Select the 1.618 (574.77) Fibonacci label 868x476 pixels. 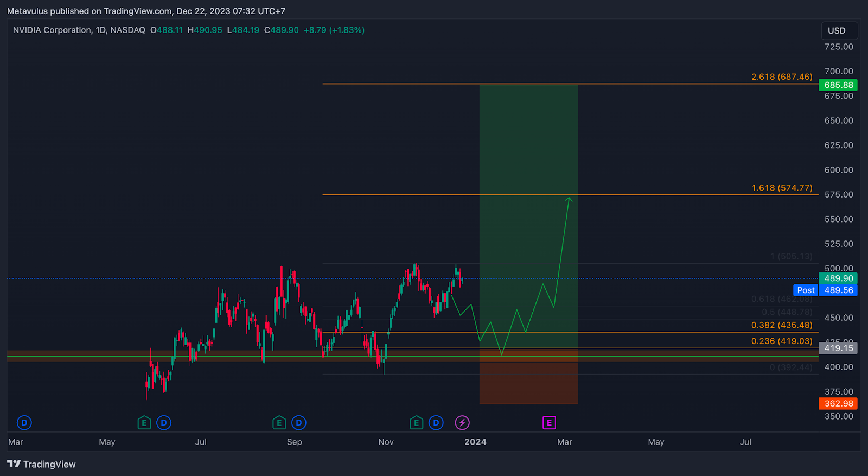click(x=782, y=188)
